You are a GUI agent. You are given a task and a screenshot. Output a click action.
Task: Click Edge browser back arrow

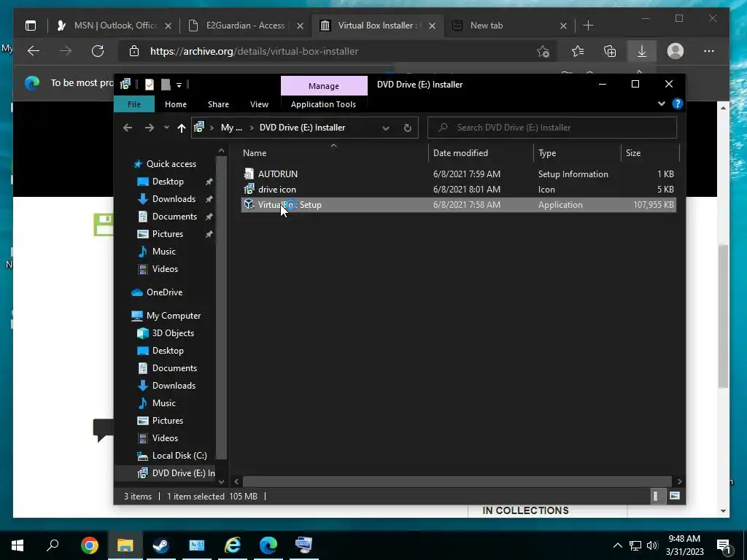pos(34,51)
